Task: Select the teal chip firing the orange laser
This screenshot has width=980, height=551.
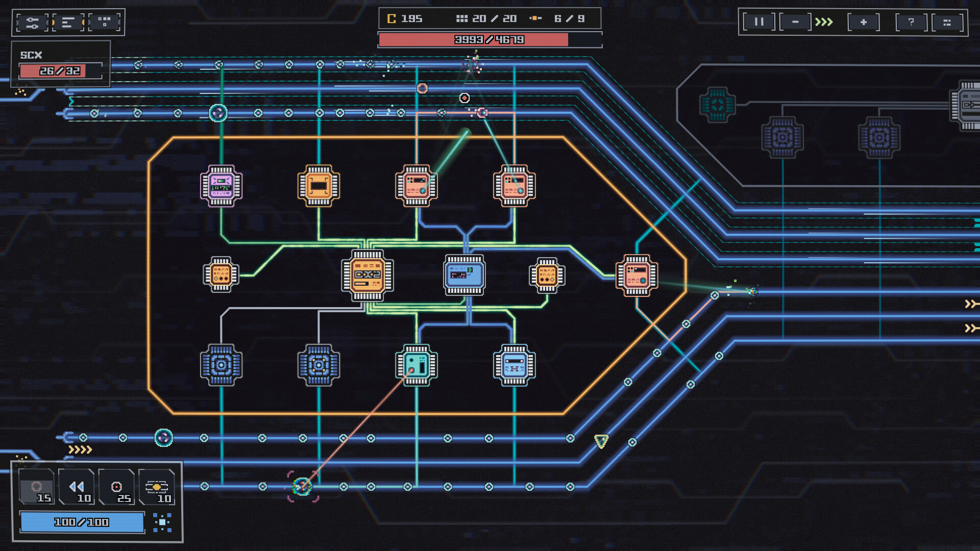Action: pyautogui.click(x=416, y=365)
